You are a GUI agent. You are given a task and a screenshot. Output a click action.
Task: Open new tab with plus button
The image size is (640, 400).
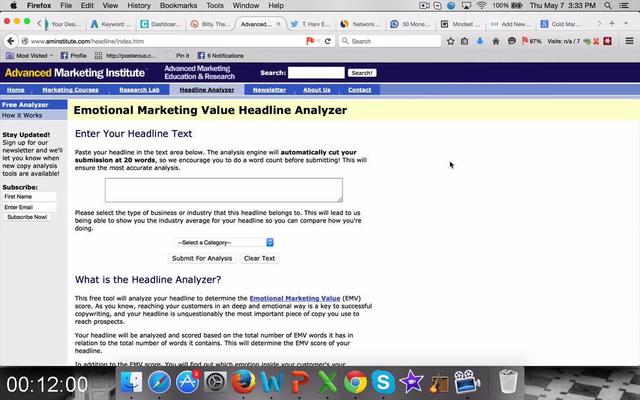pos(612,24)
